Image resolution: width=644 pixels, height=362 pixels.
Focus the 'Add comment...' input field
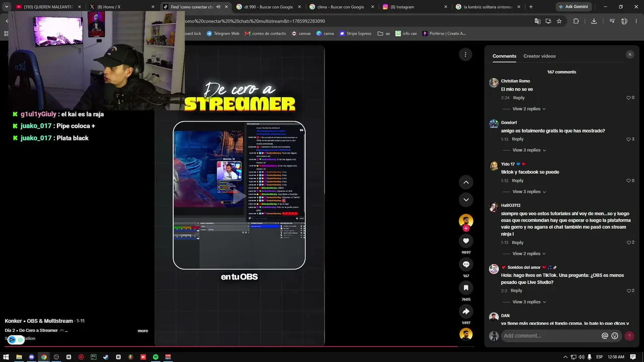tap(551, 336)
